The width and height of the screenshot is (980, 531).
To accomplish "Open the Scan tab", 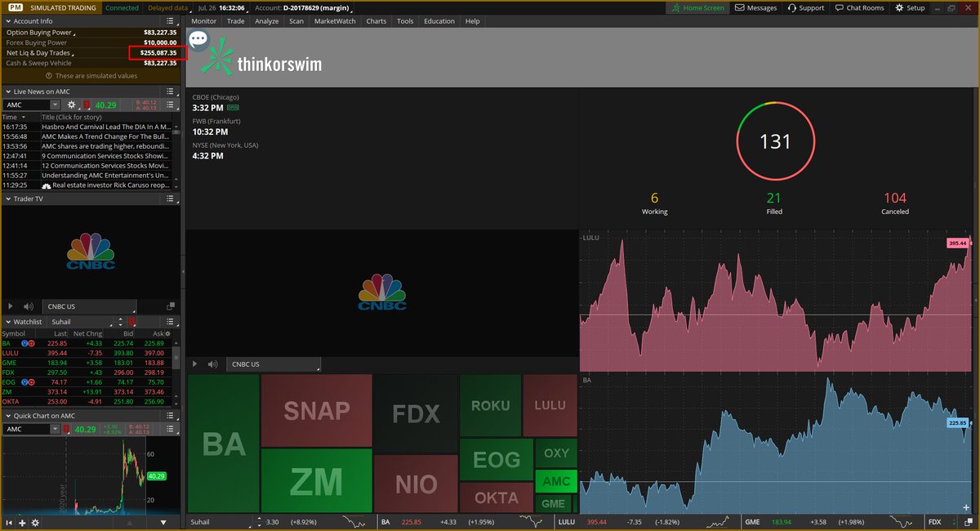I will (x=296, y=21).
